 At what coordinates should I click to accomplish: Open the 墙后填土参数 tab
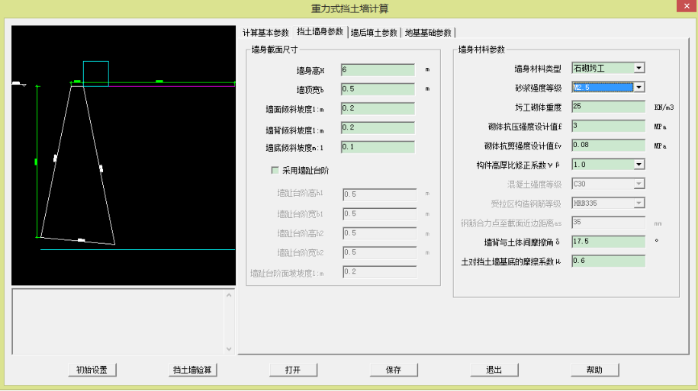coord(374,33)
